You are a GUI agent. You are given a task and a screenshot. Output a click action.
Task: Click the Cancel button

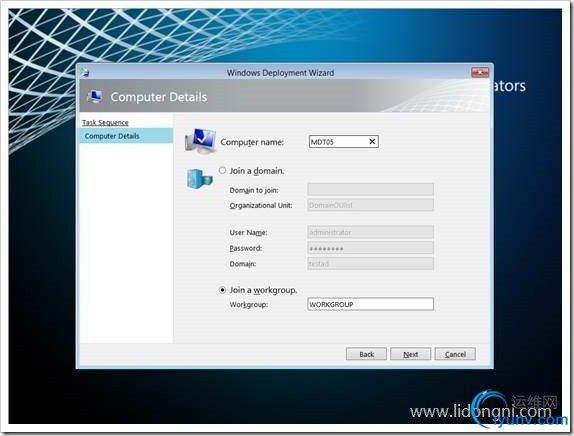[455, 354]
